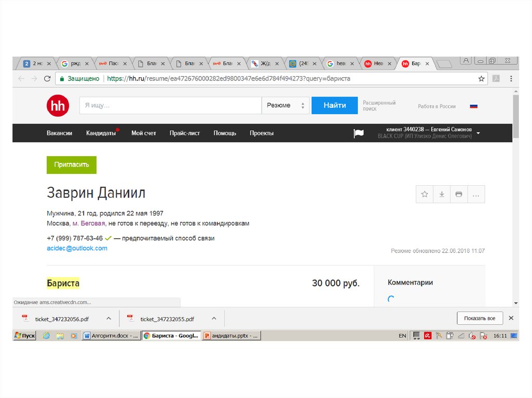532x398 pixels.
Task: Click the white flag notification icon
Action: [x=358, y=133]
